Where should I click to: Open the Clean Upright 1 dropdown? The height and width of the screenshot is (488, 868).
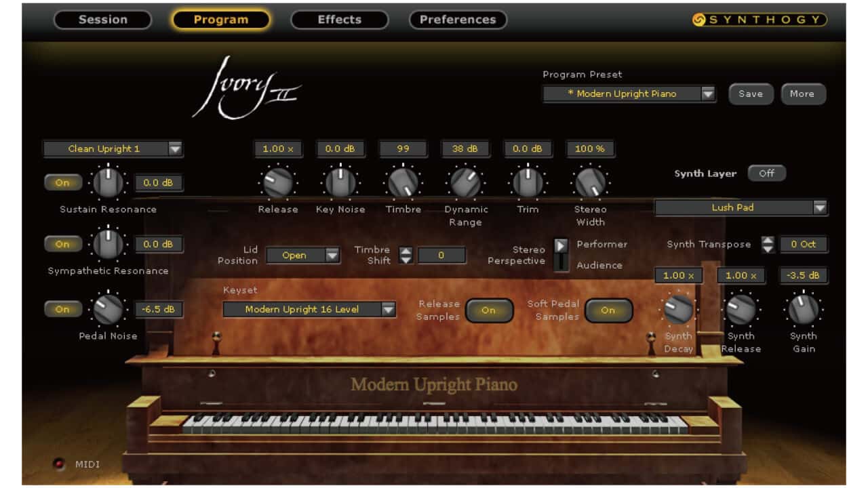pyautogui.click(x=113, y=148)
